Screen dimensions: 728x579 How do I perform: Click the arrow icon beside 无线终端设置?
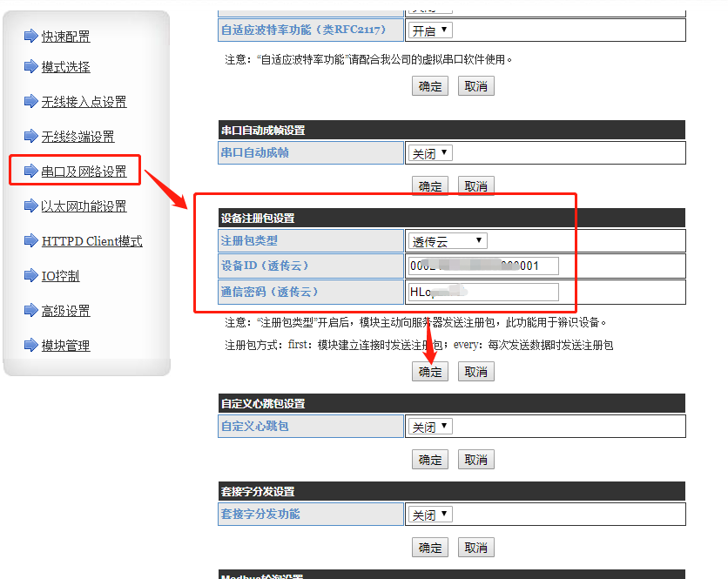(31, 136)
